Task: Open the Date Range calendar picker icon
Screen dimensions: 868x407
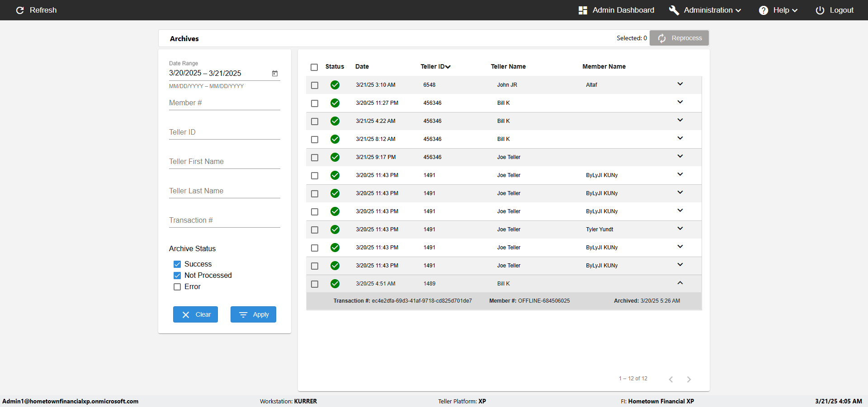Action: click(275, 74)
